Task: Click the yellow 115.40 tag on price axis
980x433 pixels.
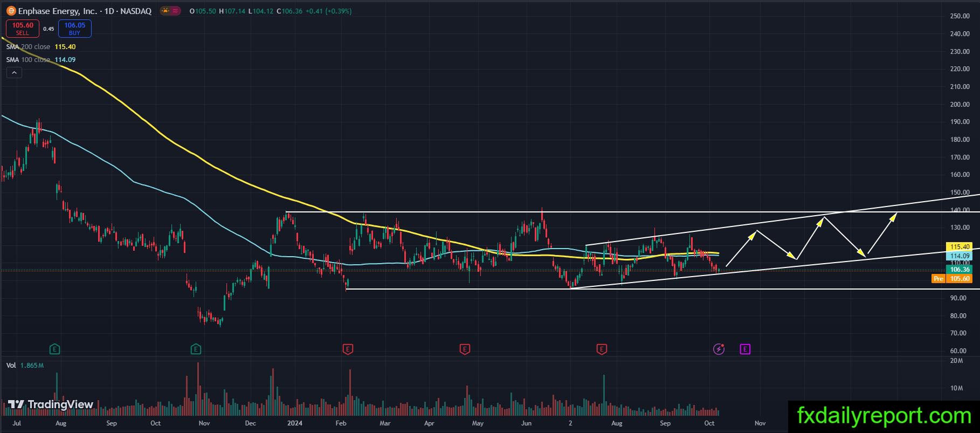Action: click(960, 247)
